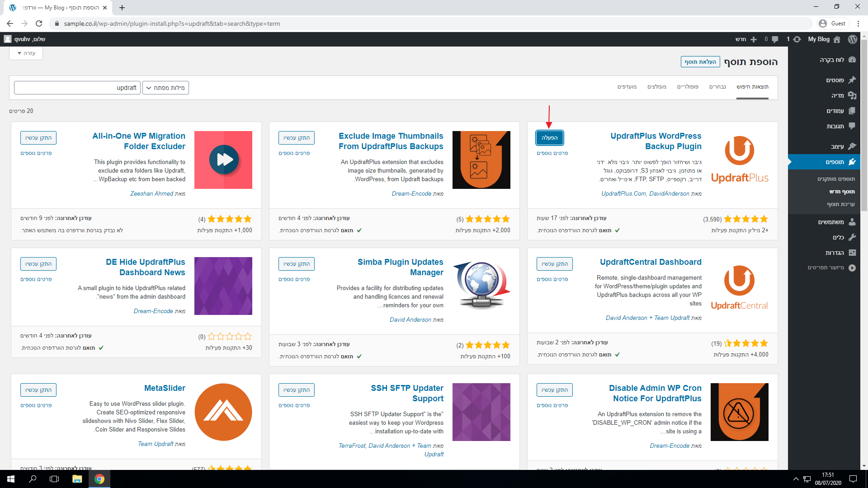This screenshot has width=868, height=488.
Task: Open Pages (עמודים) sidebar icon
Action: [x=852, y=111]
